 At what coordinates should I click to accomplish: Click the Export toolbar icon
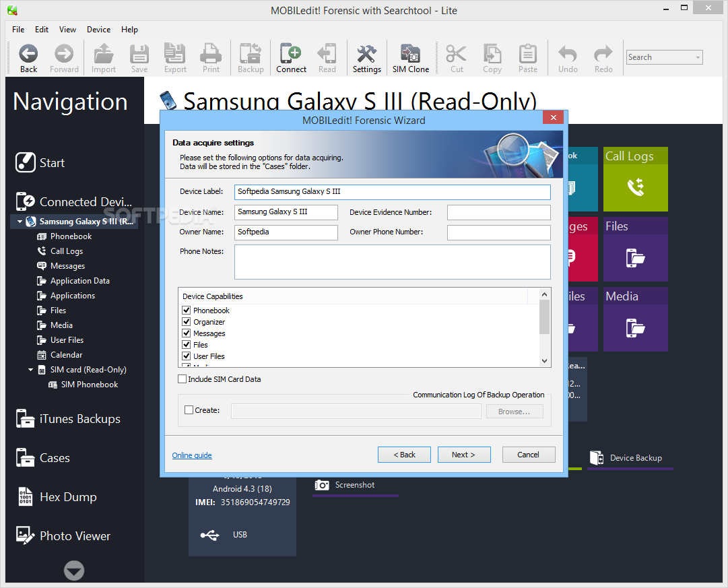(x=175, y=58)
